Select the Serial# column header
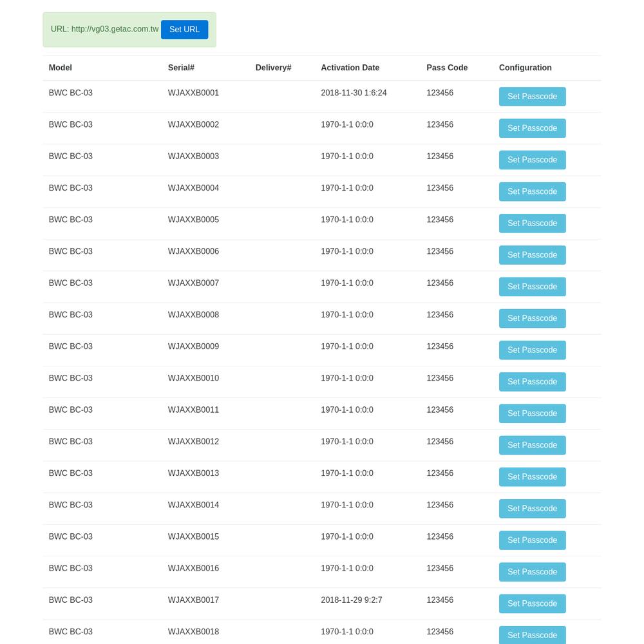 pos(181,68)
